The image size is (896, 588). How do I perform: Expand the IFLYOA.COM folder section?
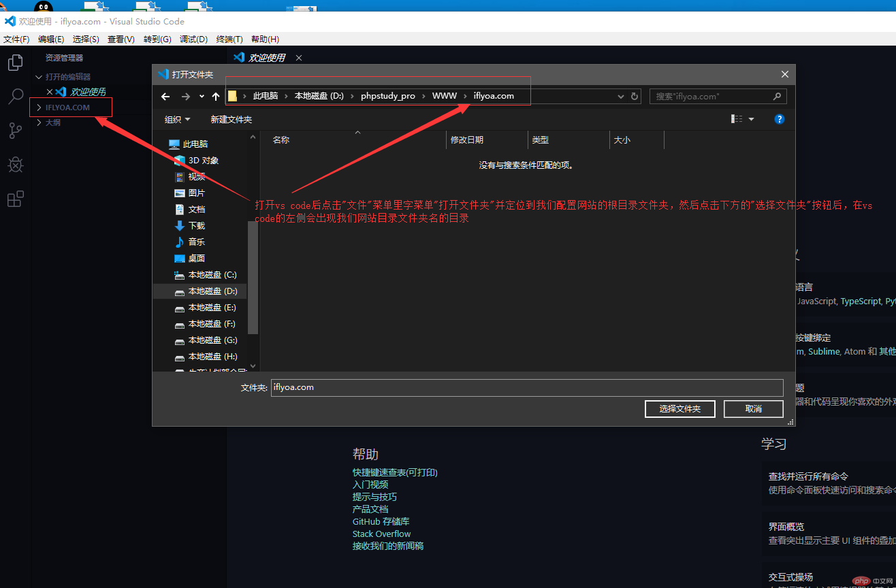pos(67,108)
